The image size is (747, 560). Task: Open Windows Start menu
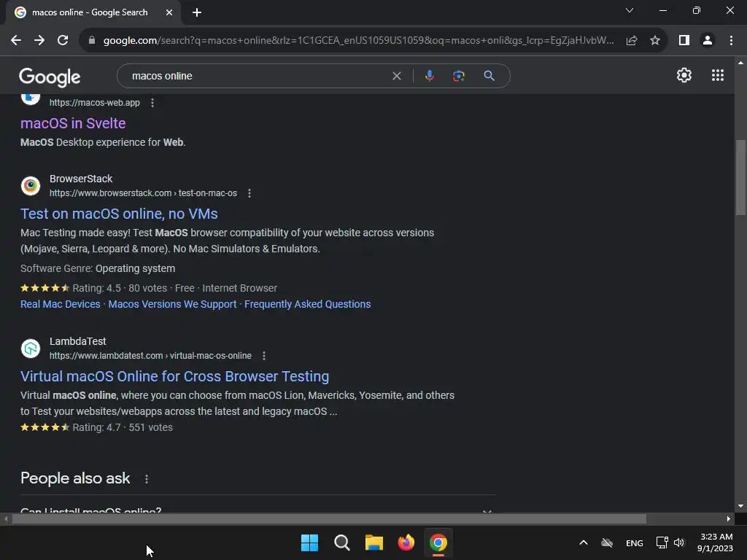pos(309,542)
